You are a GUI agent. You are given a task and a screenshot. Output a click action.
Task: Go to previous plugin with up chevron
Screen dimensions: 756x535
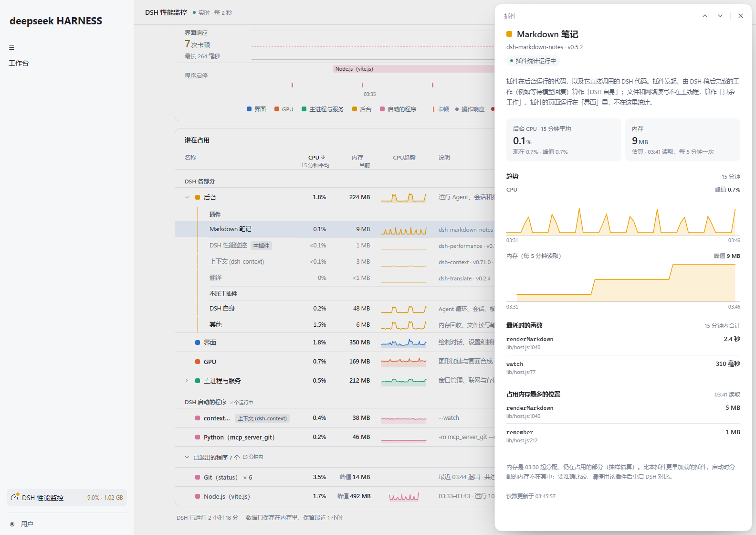(x=705, y=16)
